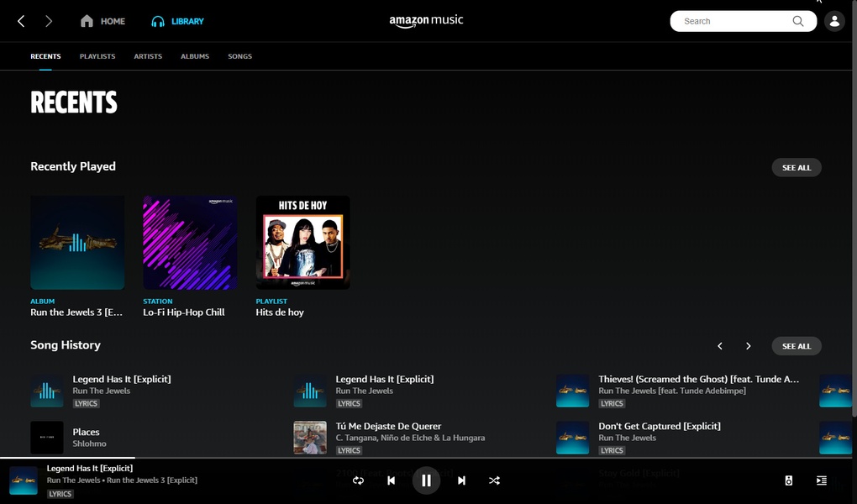Image resolution: width=857 pixels, height=504 pixels.
Task: Toggle repeat in the player bar
Action: (358, 480)
